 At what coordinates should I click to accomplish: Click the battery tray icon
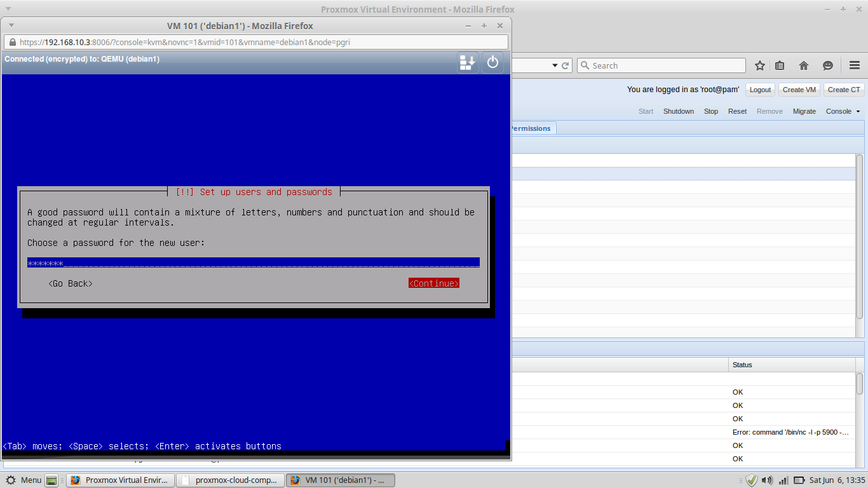[798, 480]
